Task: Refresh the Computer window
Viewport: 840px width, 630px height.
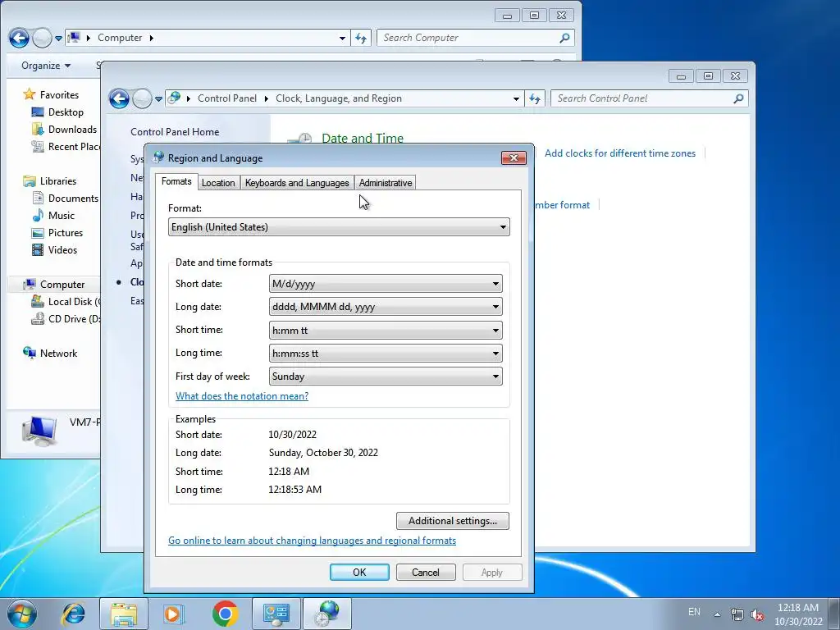Action: pyautogui.click(x=361, y=38)
